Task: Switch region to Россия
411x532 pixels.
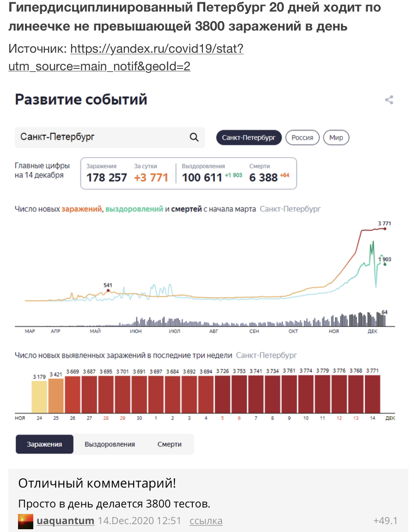Action: point(302,138)
